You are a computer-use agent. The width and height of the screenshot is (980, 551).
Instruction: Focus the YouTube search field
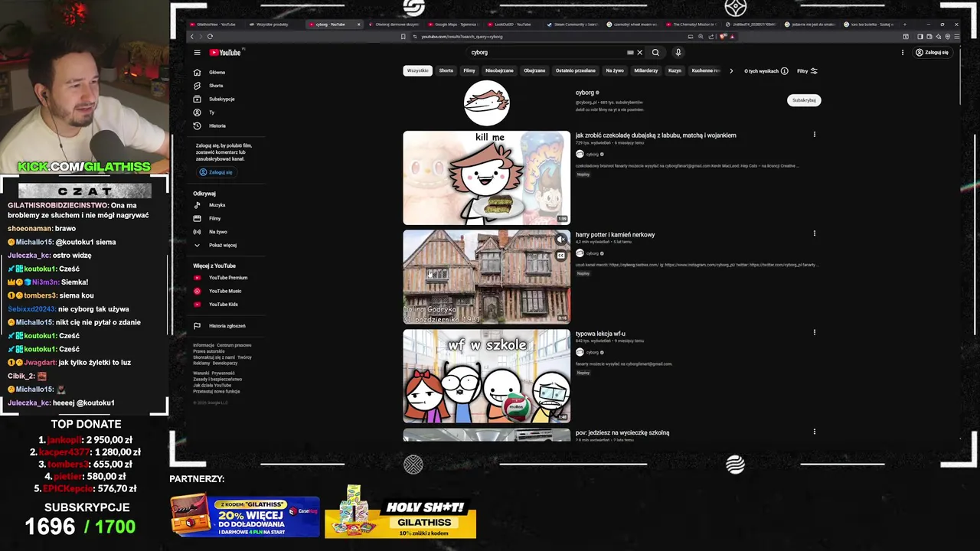[x=546, y=53]
